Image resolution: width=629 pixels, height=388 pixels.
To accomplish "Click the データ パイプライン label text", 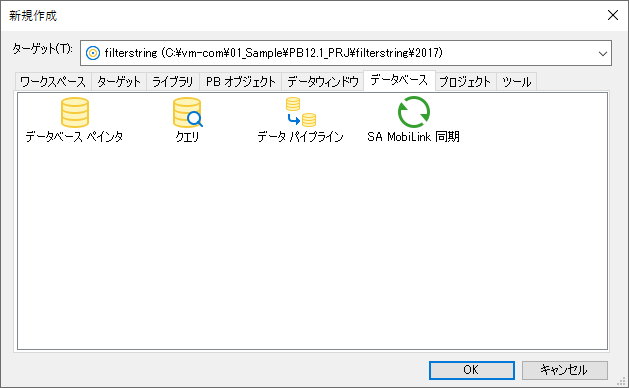I will tap(300, 137).
